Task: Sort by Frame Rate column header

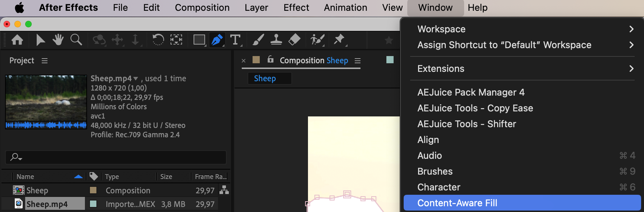Action: [211, 176]
